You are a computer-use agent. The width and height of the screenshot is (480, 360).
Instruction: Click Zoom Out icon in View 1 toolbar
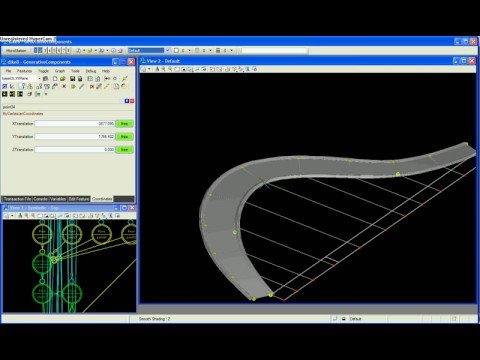click(33, 216)
